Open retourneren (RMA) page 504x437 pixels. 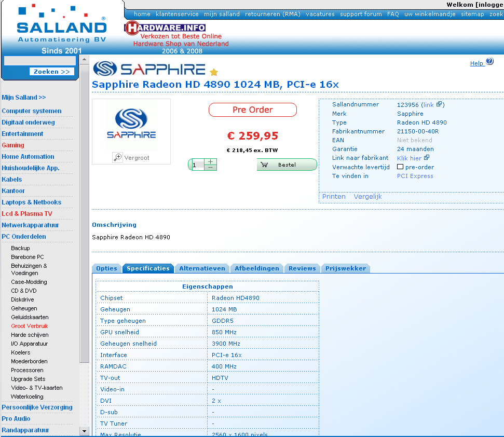point(273,14)
